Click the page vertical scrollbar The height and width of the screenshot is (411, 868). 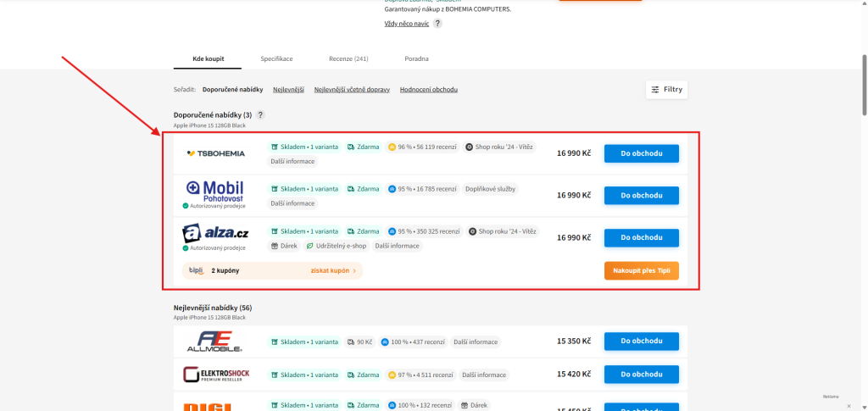(x=864, y=85)
